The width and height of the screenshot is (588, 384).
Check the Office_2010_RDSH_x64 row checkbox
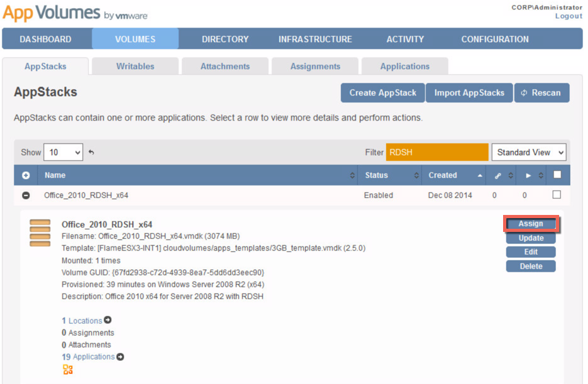click(557, 195)
